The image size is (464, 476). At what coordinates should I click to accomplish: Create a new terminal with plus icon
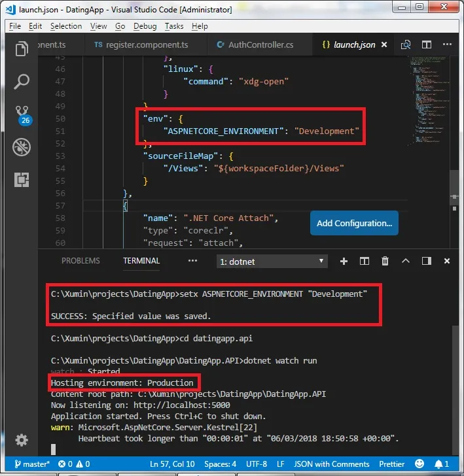344,262
